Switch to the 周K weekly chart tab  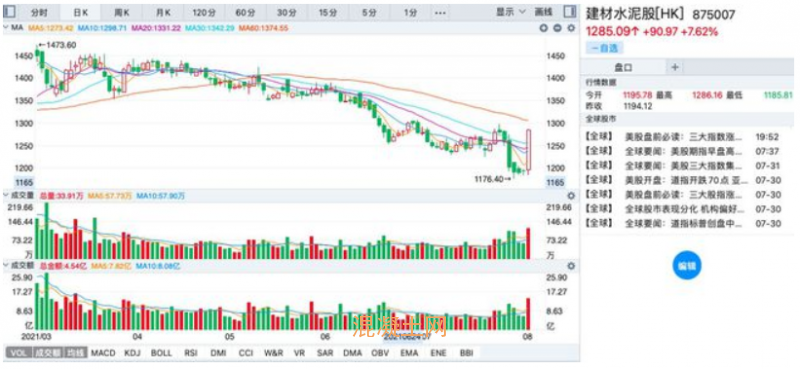(121, 12)
